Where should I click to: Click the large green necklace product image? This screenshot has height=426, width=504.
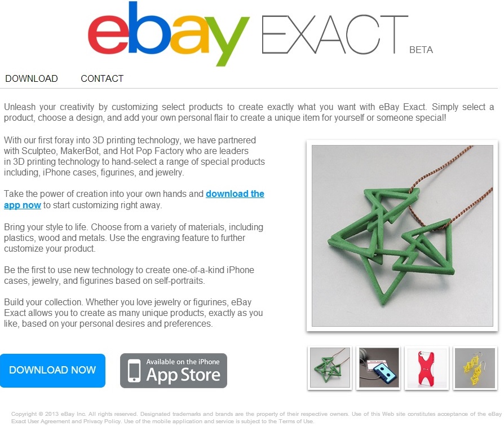point(403,235)
